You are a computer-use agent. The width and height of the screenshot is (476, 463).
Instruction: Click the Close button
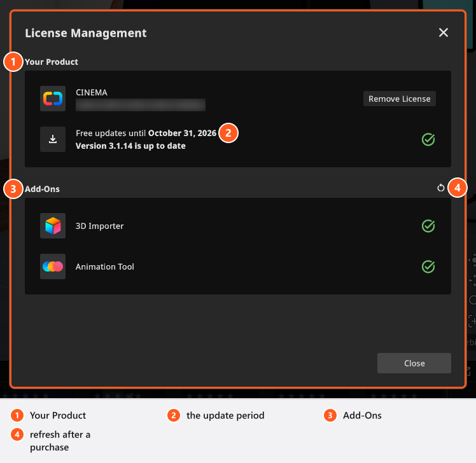tap(414, 363)
